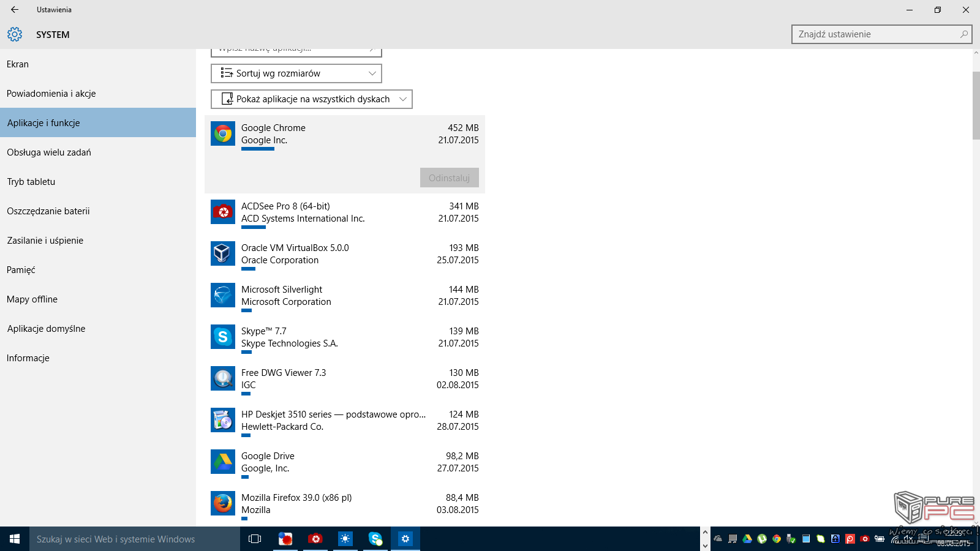The width and height of the screenshot is (980, 551).
Task: Open the brightness sun app on the taskbar
Action: 345,539
